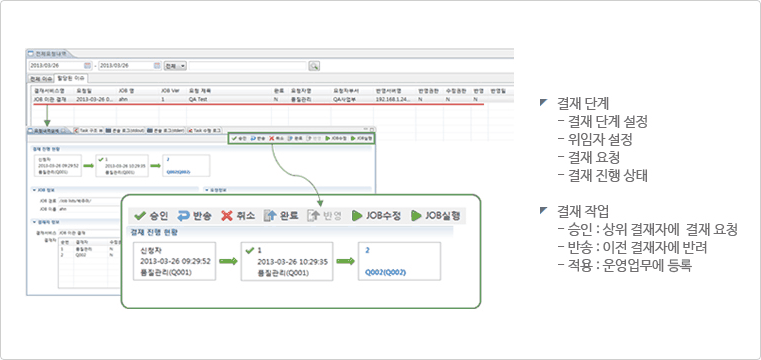761x360 pixels.
Task: Open the 콘솔 로그(stderr) tab
Action: [x=165, y=131]
